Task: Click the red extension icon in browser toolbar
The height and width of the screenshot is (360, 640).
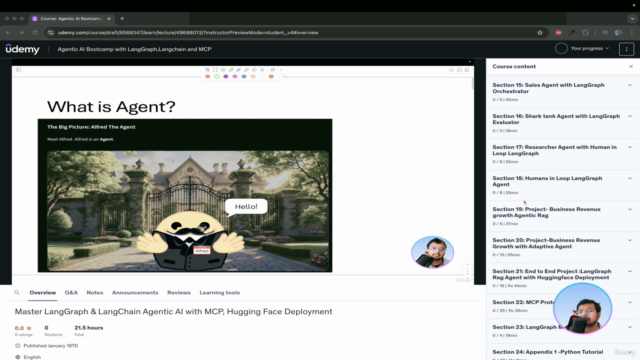Action: pos(558,33)
